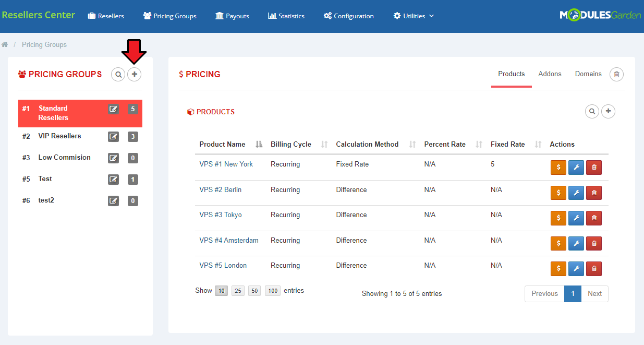Edit the Low Commision group

point(113,158)
